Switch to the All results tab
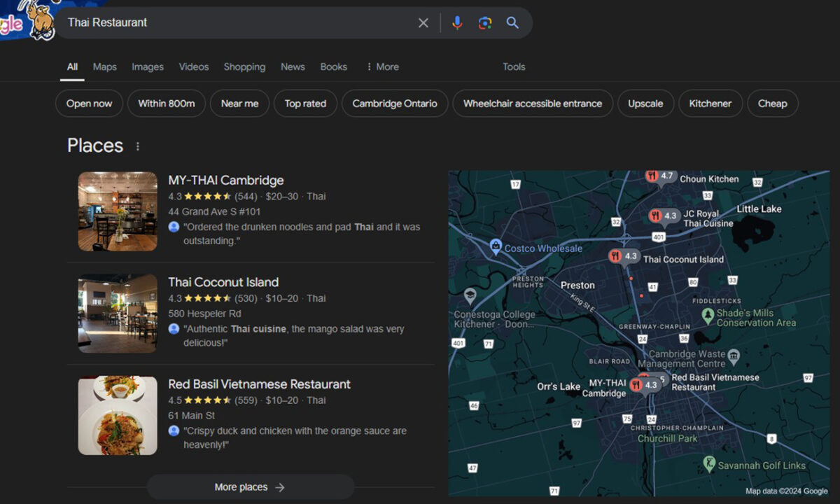The height and width of the screenshot is (504, 840). click(x=72, y=67)
